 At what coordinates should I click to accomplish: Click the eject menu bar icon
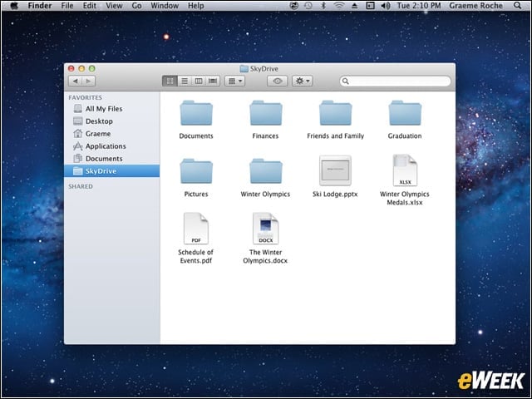tap(354, 6)
